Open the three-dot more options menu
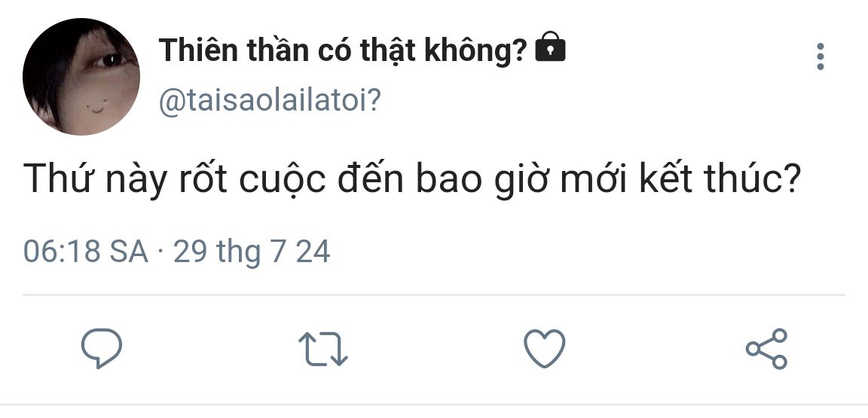 820,56
